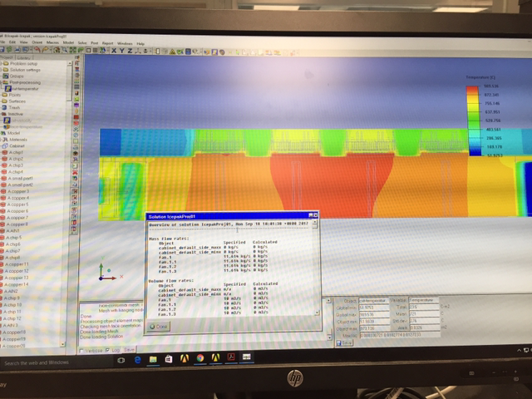Screen dimensions: 532x399
Task: Click the print toolbar icon
Action: [17, 50]
